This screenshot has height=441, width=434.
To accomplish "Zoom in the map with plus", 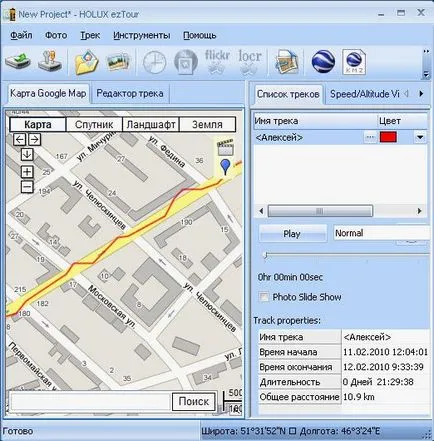I will click(27, 172).
